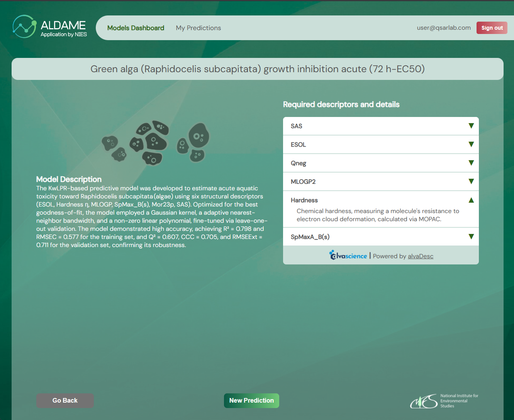514x420 pixels.
Task: Click the alvascience logo in footer
Action: pyautogui.click(x=348, y=255)
